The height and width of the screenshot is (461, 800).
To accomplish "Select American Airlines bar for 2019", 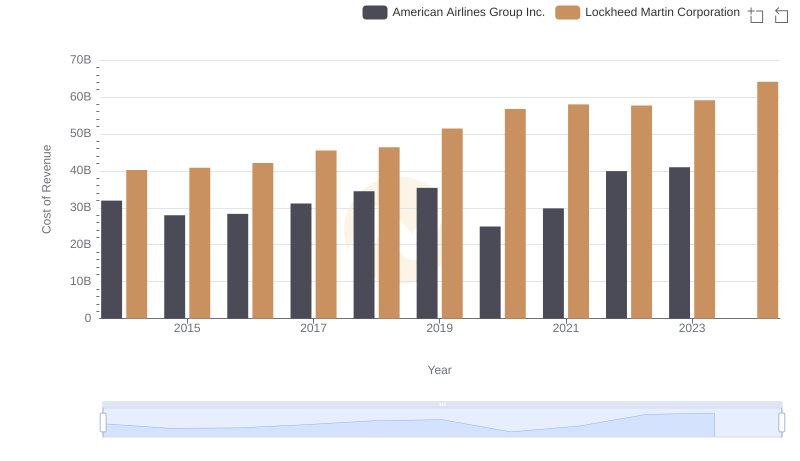I will [427, 253].
